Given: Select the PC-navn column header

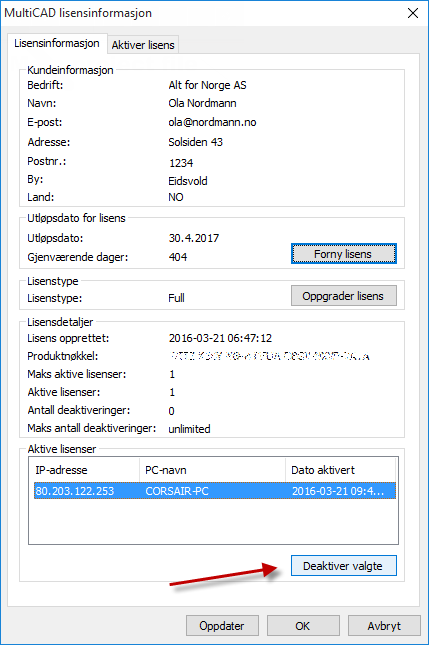Looking at the screenshot, I should click(212, 470).
